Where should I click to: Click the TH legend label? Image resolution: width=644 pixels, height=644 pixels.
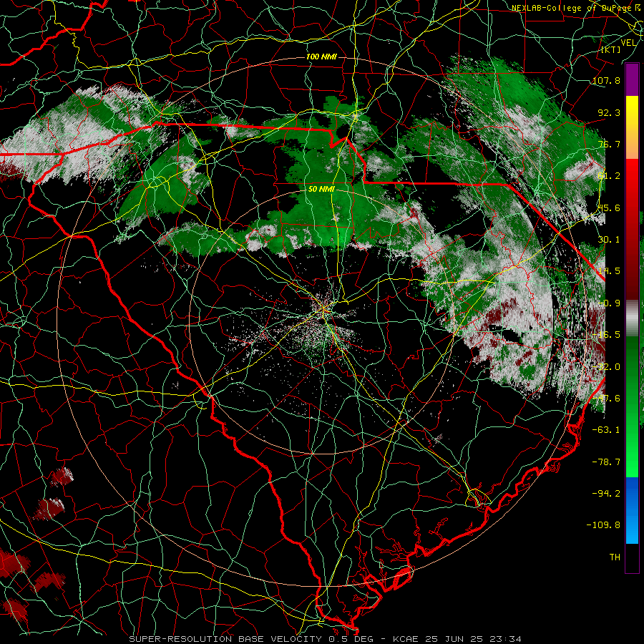[x=615, y=557]
